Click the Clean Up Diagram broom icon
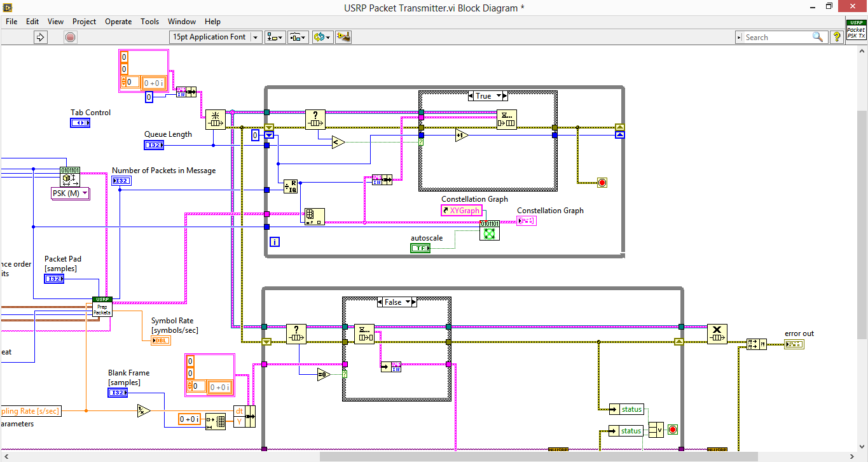This screenshot has width=868, height=462. coord(344,37)
